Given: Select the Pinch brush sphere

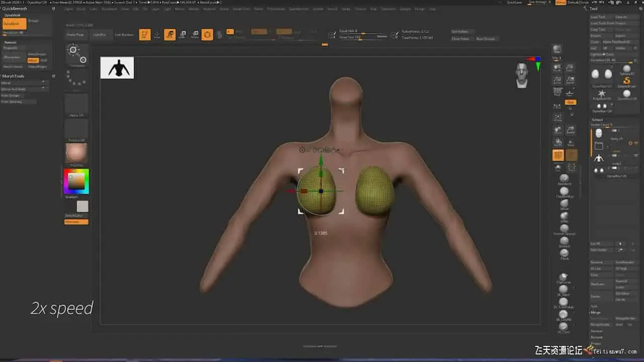Looking at the screenshot, I should 564,253.
